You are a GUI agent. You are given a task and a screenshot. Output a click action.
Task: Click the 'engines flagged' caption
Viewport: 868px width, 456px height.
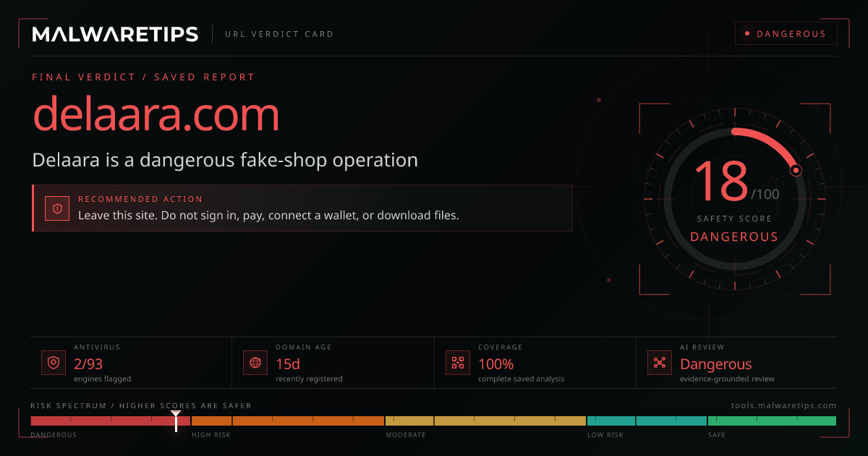click(102, 379)
